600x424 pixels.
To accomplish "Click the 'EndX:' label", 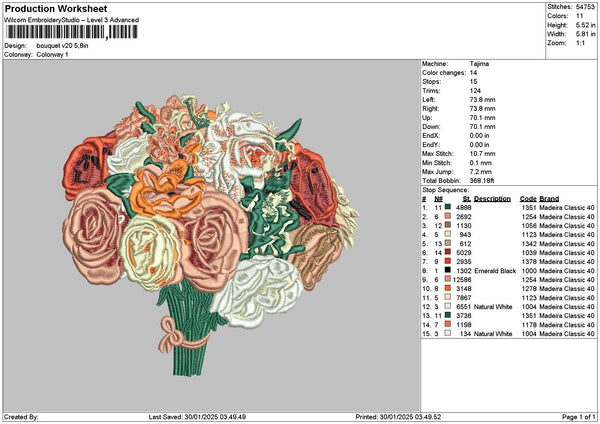I will pyautogui.click(x=431, y=135).
